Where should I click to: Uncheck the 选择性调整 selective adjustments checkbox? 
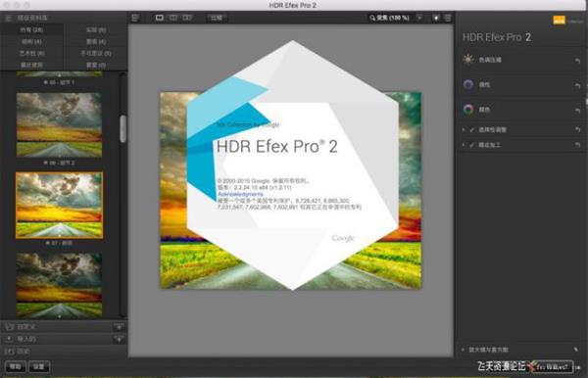(471, 129)
